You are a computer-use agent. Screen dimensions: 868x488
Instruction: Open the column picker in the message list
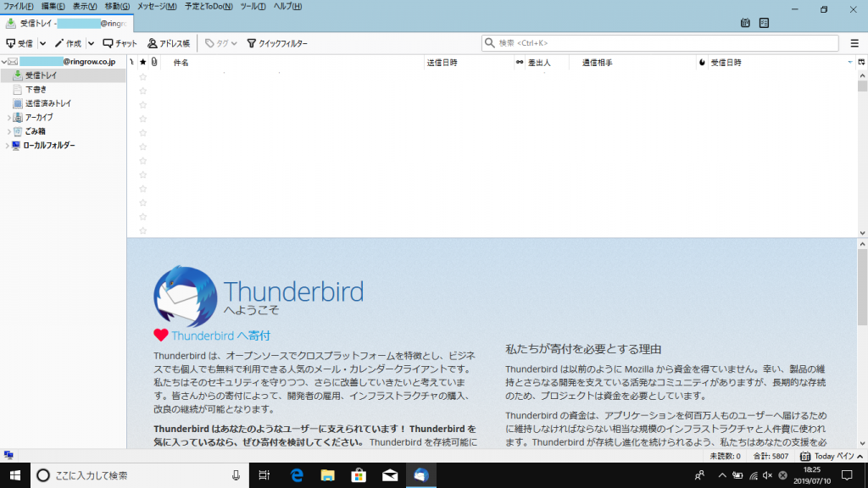862,61
